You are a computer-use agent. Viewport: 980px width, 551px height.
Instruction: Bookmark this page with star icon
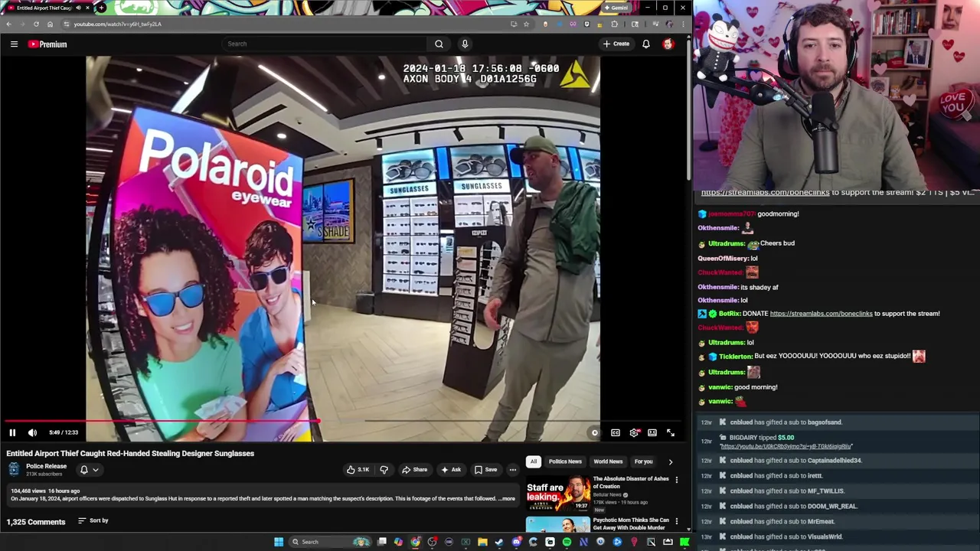(x=526, y=24)
